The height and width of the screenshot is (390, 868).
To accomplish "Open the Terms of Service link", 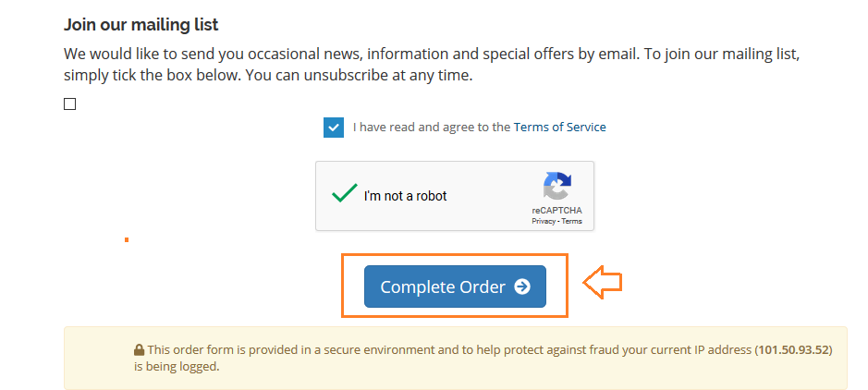I will point(559,128).
